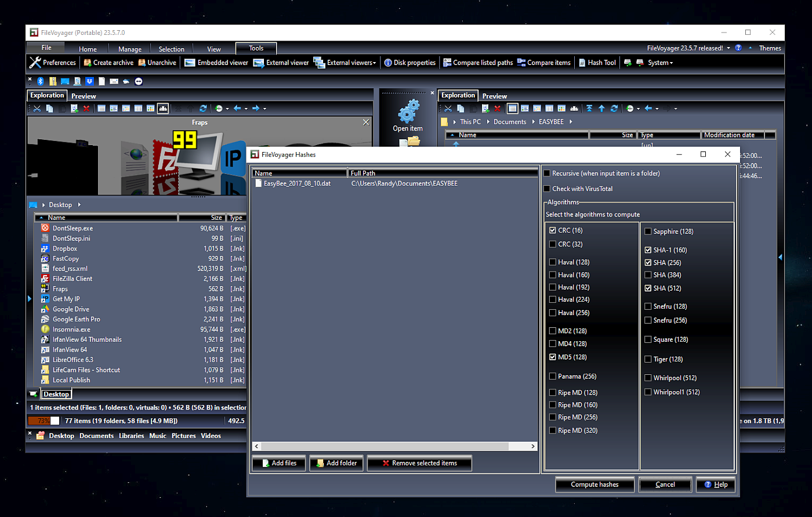Screen dimensions: 812x517
Task: Open the Hash Tool
Action: click(x=597, y=63)
